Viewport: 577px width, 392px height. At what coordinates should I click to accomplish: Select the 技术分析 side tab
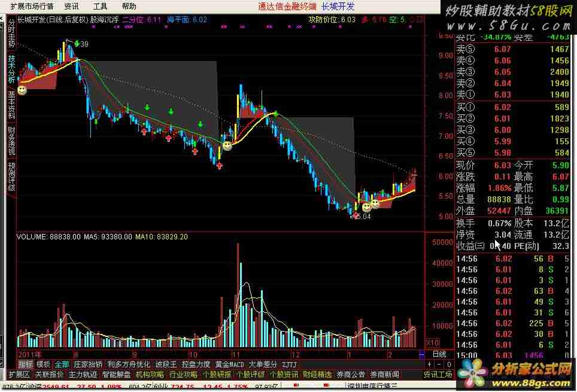pos(11,69)
